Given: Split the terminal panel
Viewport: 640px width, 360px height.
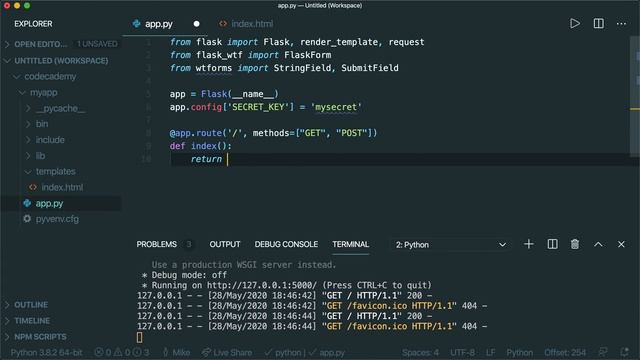Looking at the screenshot, I should pos(552,244).
